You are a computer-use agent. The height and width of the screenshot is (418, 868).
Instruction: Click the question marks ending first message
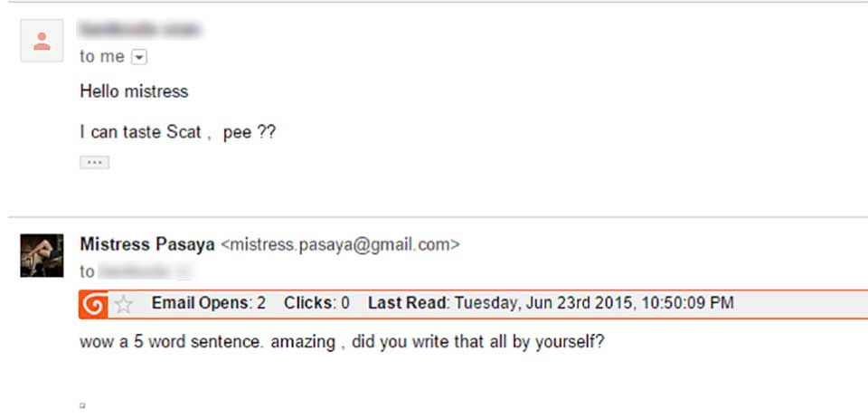[x=266, y=133]
